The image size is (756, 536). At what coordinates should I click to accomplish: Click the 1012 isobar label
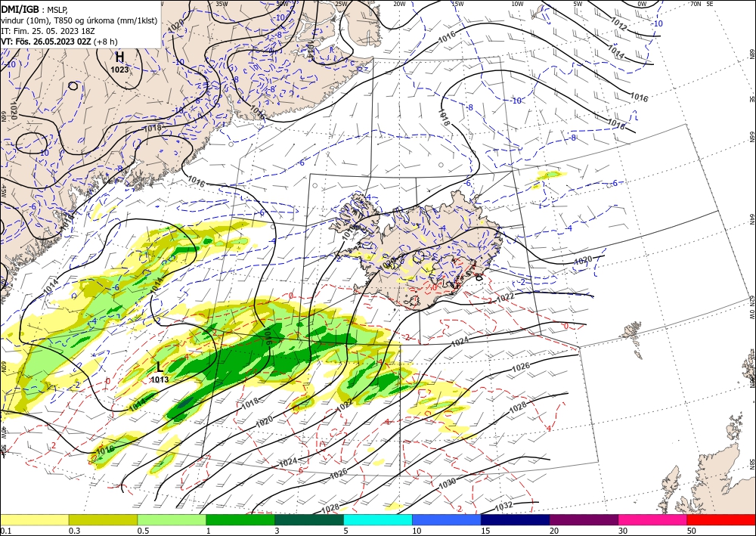(x=618, y=24)
